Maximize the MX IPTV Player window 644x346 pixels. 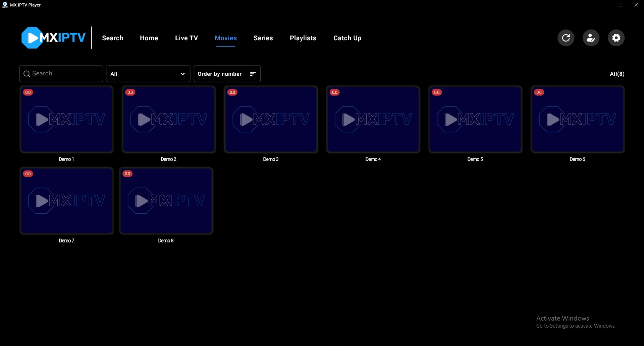tap(621, 5)
